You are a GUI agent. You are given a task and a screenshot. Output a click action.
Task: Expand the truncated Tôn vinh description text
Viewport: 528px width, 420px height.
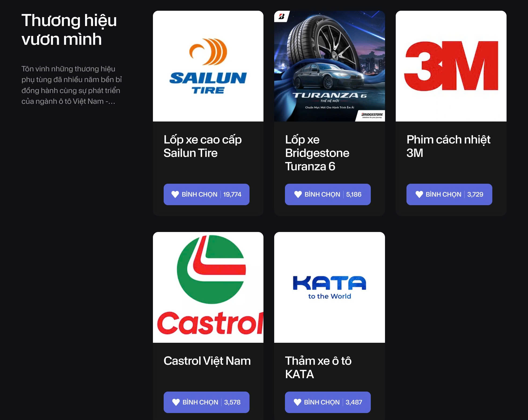[72, 85]
